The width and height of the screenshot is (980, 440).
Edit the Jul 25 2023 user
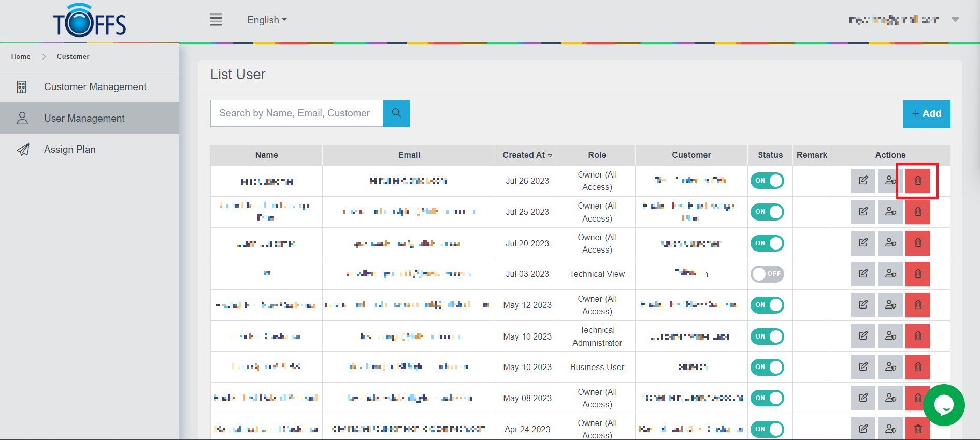tap(863, 212)
